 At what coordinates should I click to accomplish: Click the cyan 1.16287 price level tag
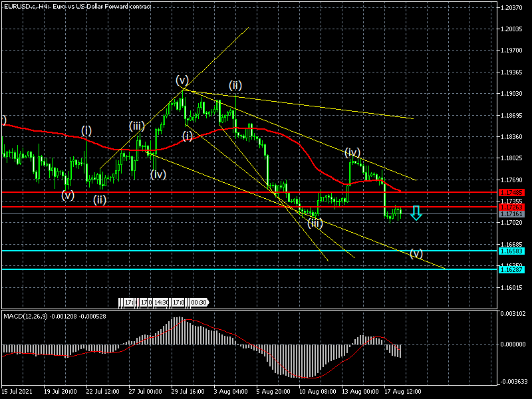coord(511,269)
